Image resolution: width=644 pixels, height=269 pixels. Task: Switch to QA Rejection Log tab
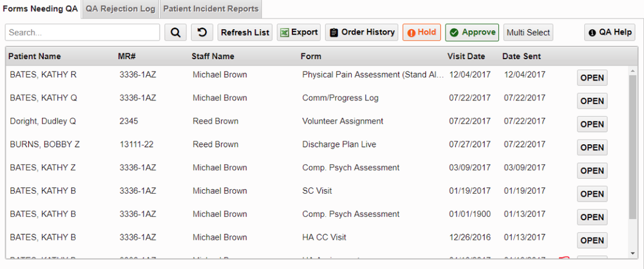[120, 9]
